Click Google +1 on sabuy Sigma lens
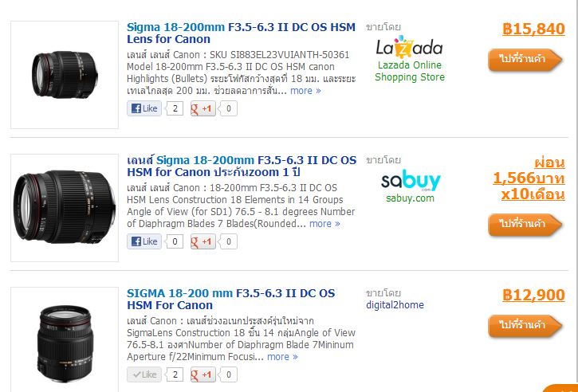This screenshot has height=392, width=578. [202, 241]
